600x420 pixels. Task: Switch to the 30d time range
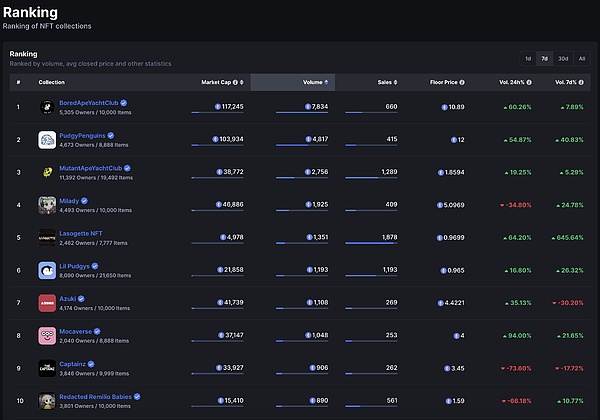click(563, 59)
